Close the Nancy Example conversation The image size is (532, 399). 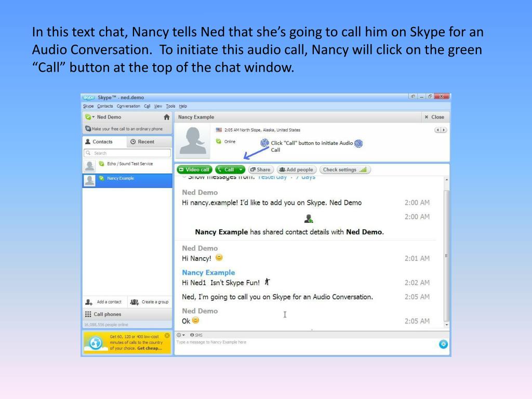point(434,117)
